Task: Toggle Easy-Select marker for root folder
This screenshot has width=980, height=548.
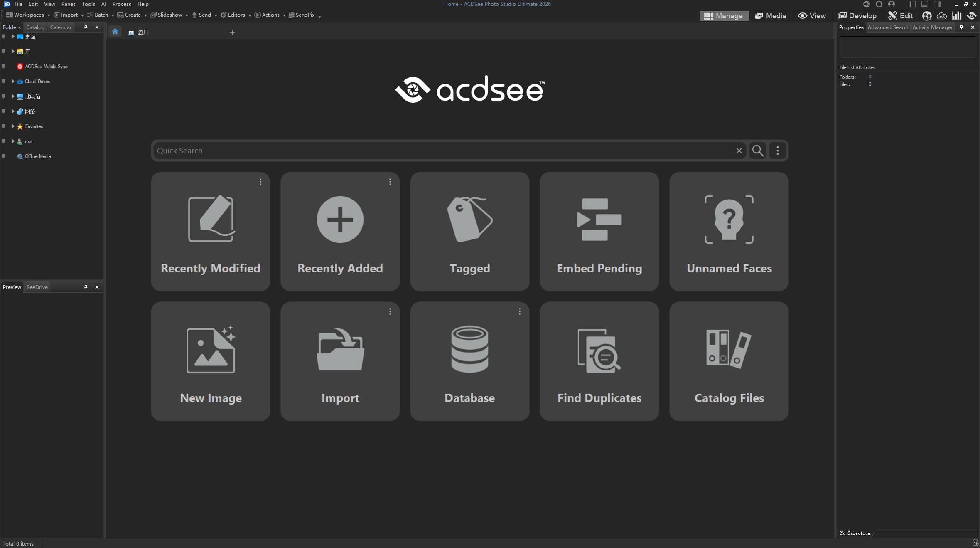Action: (4, 141)
